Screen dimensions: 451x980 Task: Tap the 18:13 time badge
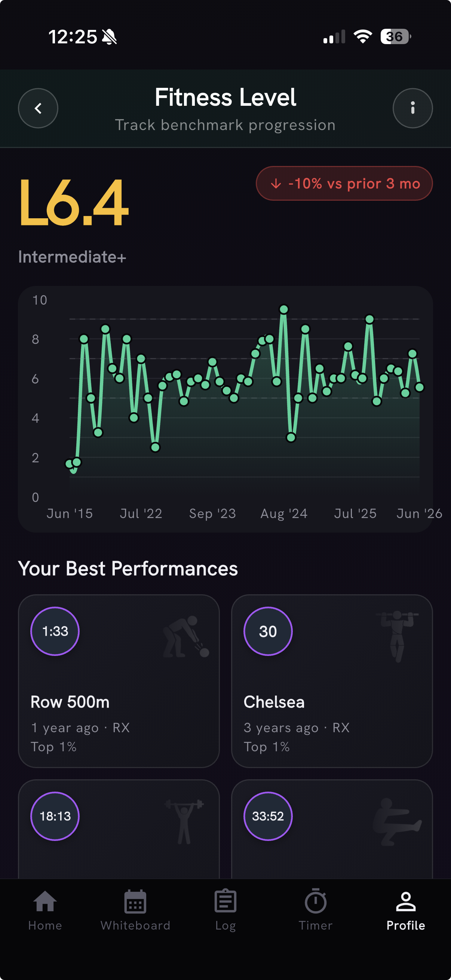(x=55, y=816)
